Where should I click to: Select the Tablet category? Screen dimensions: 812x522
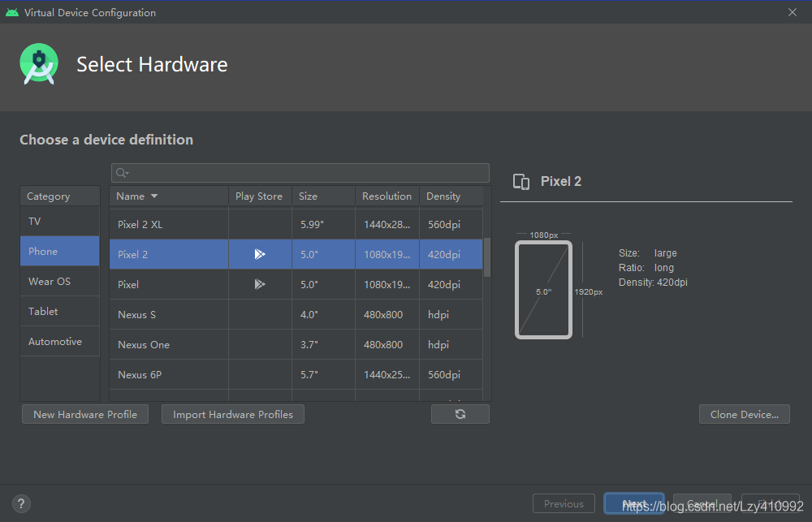point(59,311)
